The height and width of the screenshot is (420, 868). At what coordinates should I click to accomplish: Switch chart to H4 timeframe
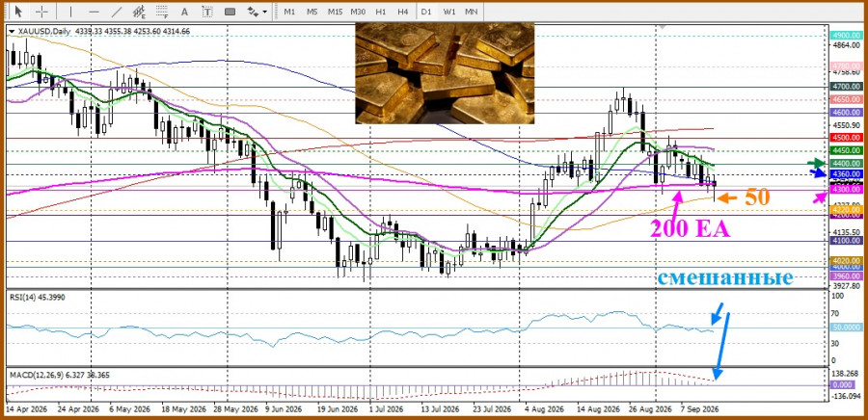click(x=403, y=11)
